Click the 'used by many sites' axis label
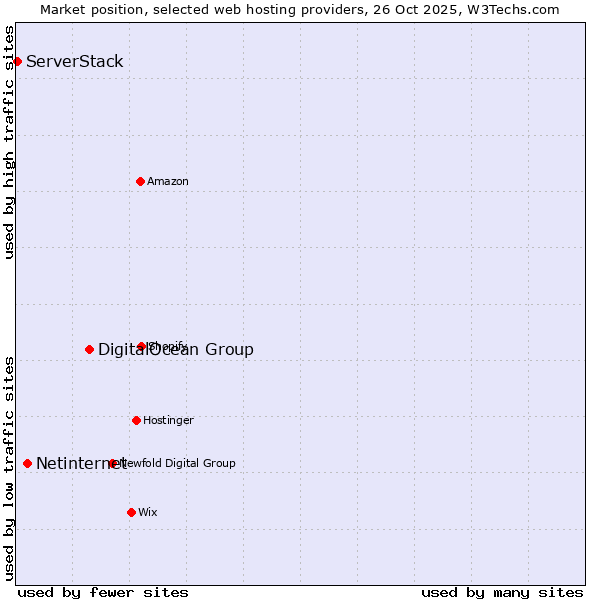Image resolution: width=600 pixels, height=600 pixels. pyautogui.click(x=502, y=592)
